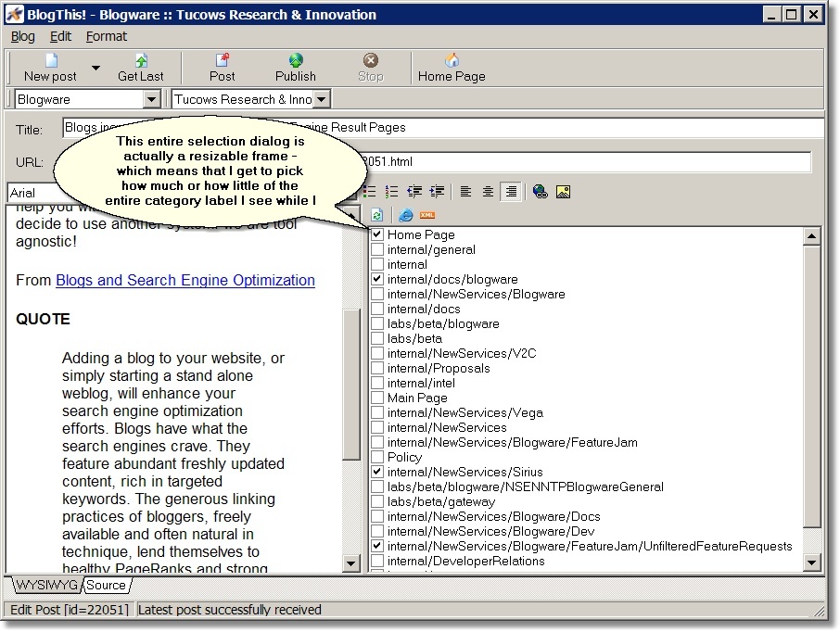The image size is (840, 632).
Task: Uncheck the UnfilteredFeatureRequests category
Action: pyautogui.click(x=377, y=546)
